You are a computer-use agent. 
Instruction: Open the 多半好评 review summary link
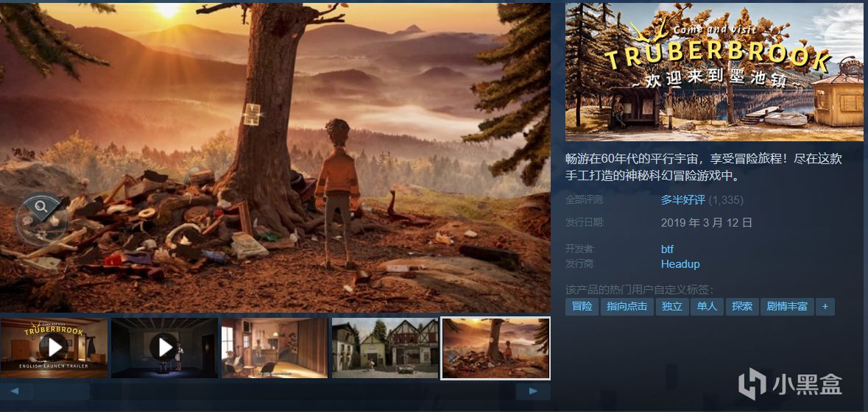(682, 200)
